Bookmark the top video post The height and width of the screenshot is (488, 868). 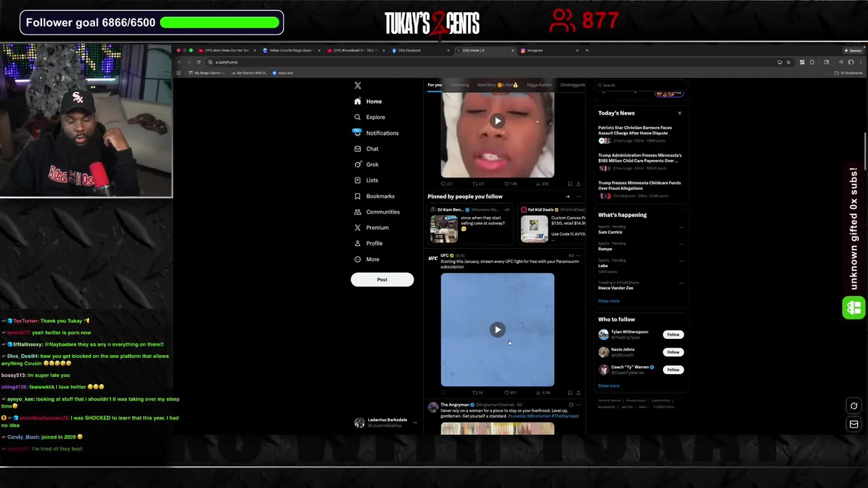coord(570,184)
